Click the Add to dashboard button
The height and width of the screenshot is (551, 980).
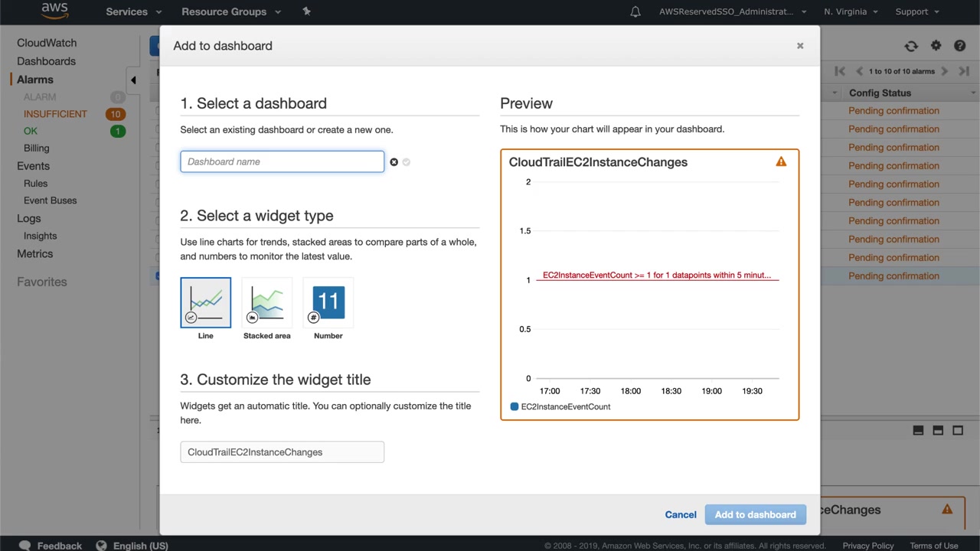tap(755, 515)
